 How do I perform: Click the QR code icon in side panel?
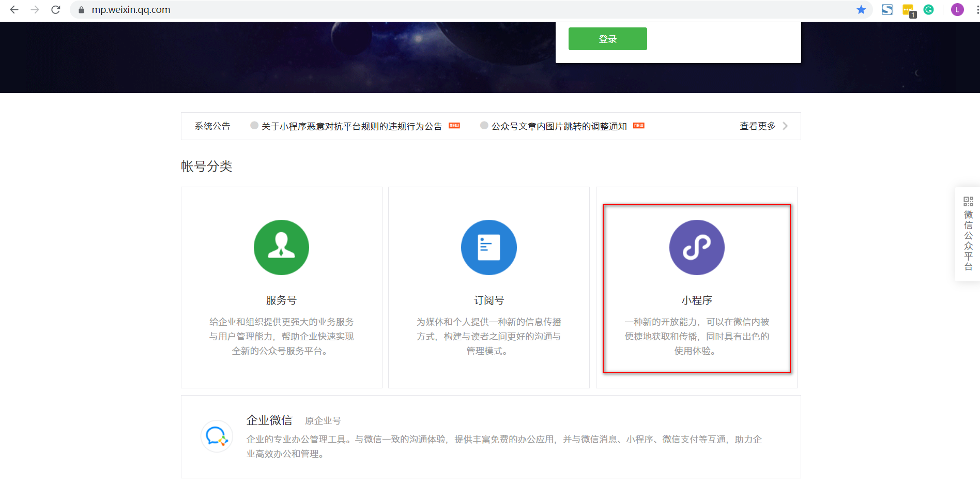968,201
